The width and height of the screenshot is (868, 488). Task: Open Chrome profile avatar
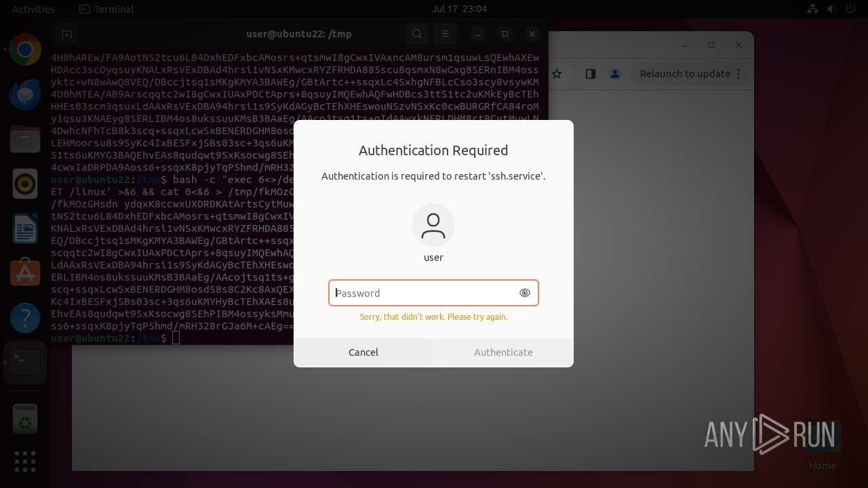point(614,74)
